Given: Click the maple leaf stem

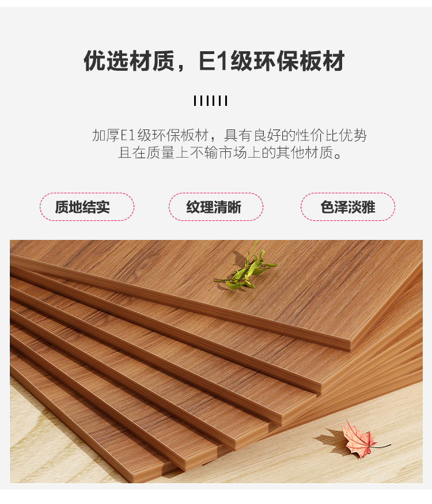Looking at the screenshot, I should coord(383,446).
